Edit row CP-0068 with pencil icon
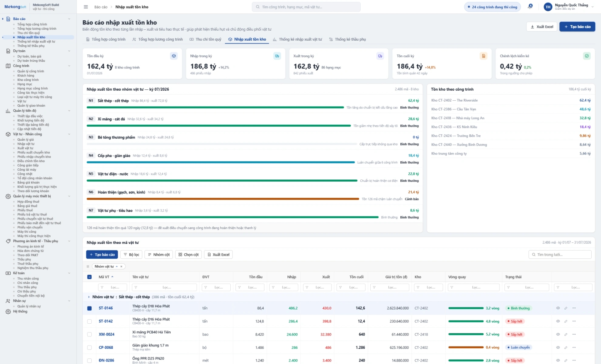This screenshot has height=364, width=601. [x=566, y=348]
